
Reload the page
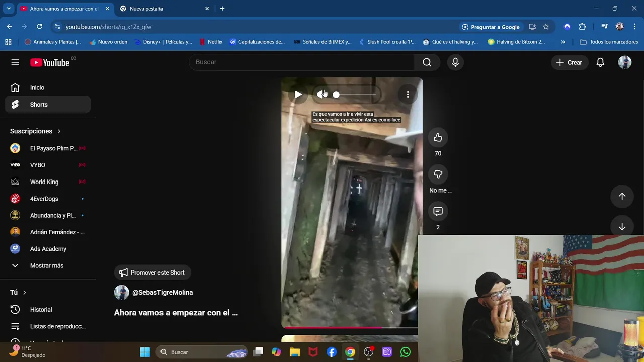[x=39, y=27]
